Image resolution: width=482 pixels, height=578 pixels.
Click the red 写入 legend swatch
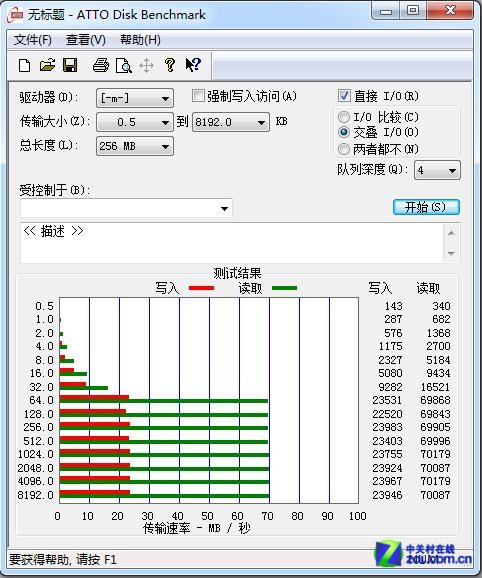201,288
